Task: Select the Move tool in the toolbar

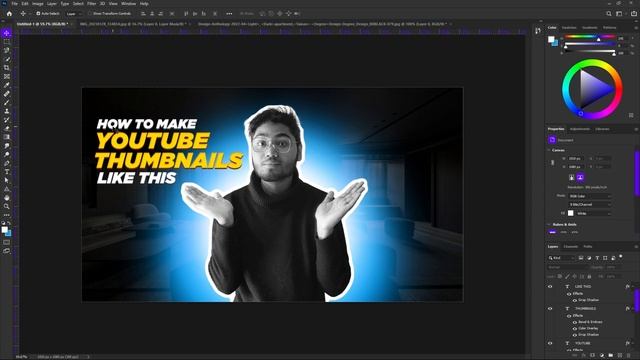Action: 7,33
